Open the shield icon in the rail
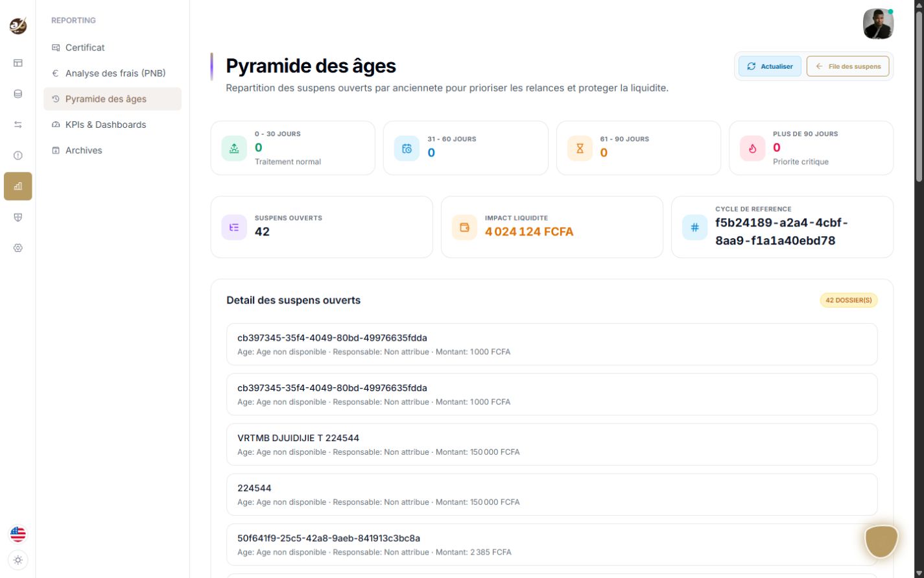The height and width of the screenshot is (578, 924). 18,217
